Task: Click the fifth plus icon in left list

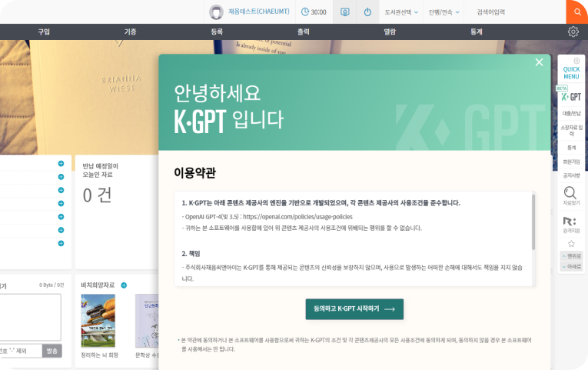Action: (x=61, y=217)
